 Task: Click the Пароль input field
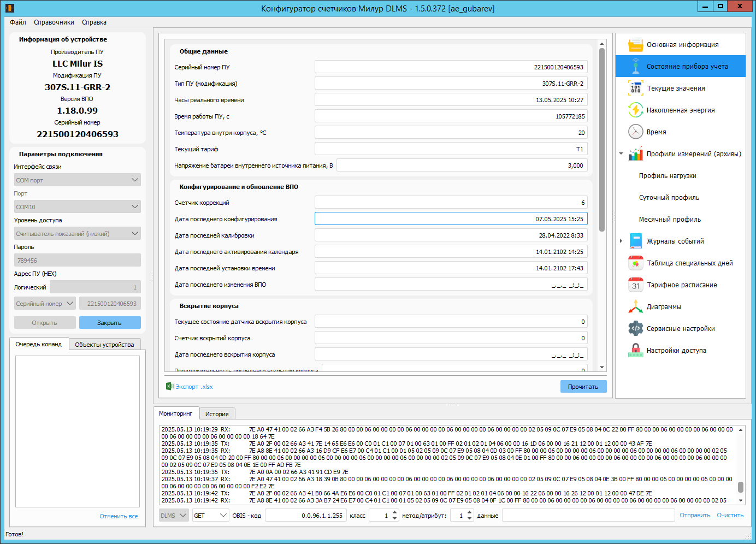78,260
